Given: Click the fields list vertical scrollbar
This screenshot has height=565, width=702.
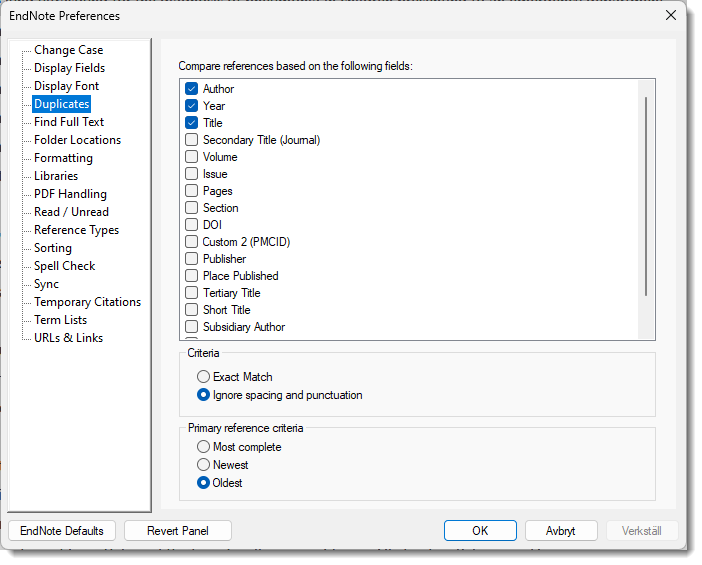Looking at the screenshot, I should point(646,196).
